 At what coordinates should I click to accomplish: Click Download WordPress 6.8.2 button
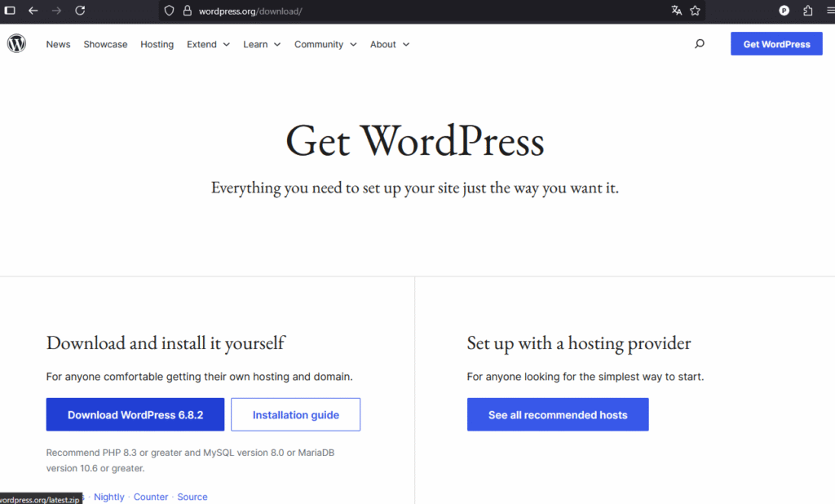(135, 414)
